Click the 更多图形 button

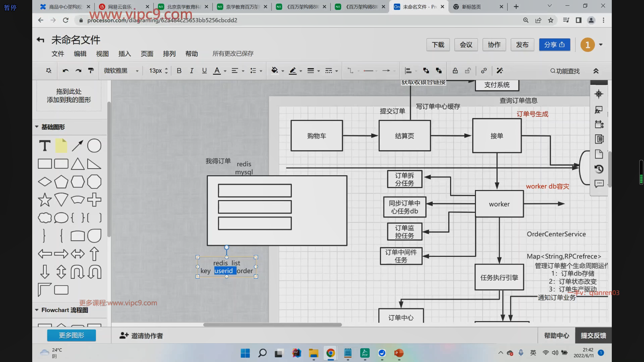point(71,335)
